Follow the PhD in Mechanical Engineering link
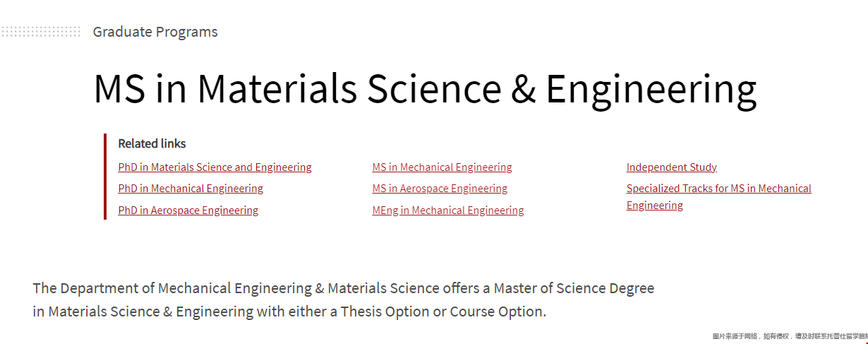This screenshot has height=344, width=868. tap(191, 189)
